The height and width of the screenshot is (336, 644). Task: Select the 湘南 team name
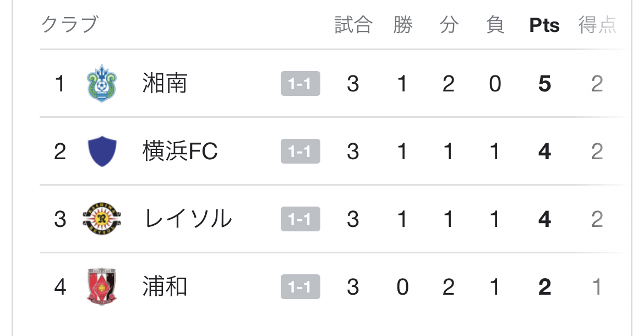165,83
